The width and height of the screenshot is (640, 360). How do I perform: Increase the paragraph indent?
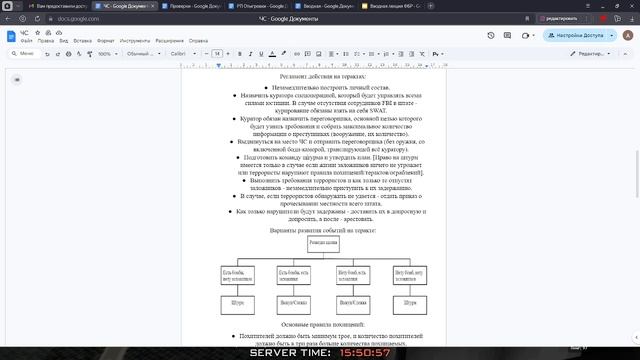(411, 54)
